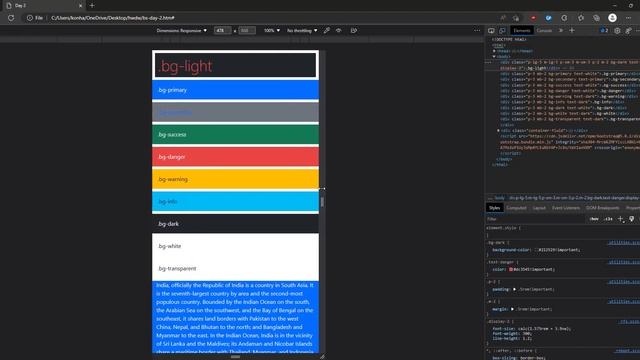Click the .bg-success green block
The width and height of the screenshot is (640, 360).
235,135
